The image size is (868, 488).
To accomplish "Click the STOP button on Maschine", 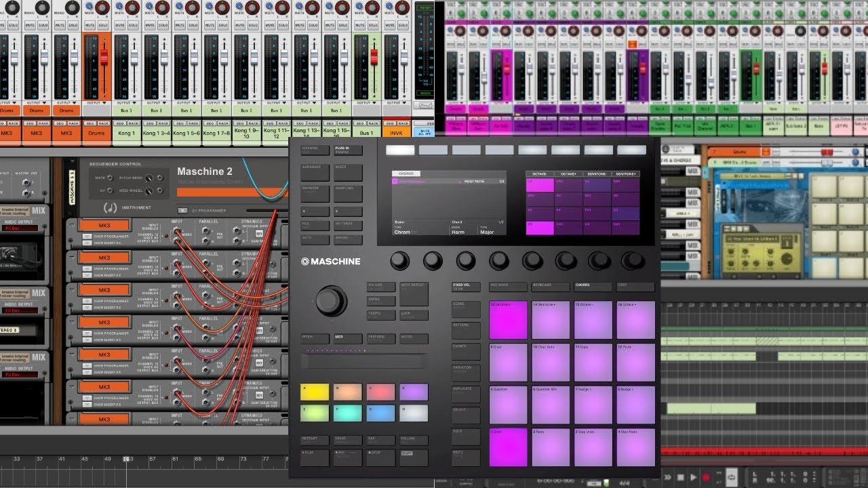I will (x=380, y=457).
